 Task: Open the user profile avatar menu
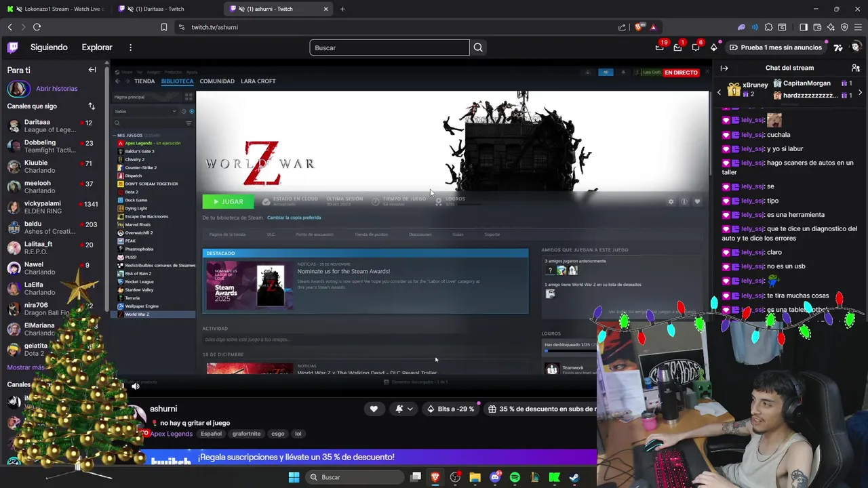856,47
